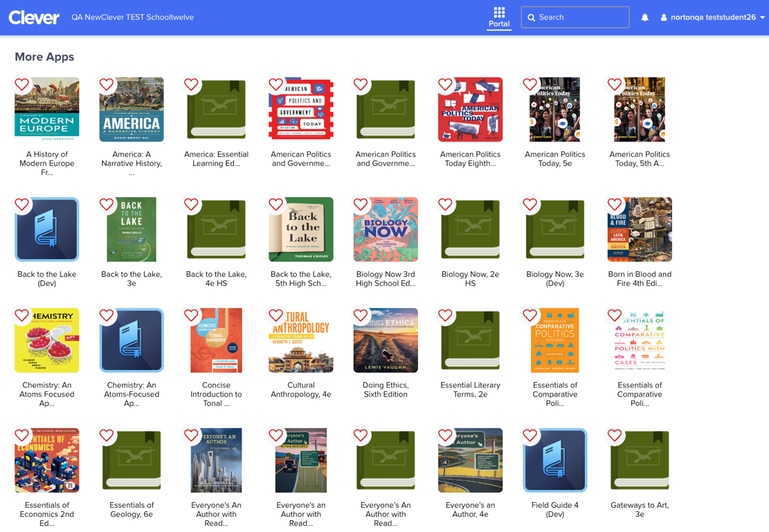Toggle heart on Biology Now 3rd High School
This screenshot has height=532, width=769.
pos(361,205)
